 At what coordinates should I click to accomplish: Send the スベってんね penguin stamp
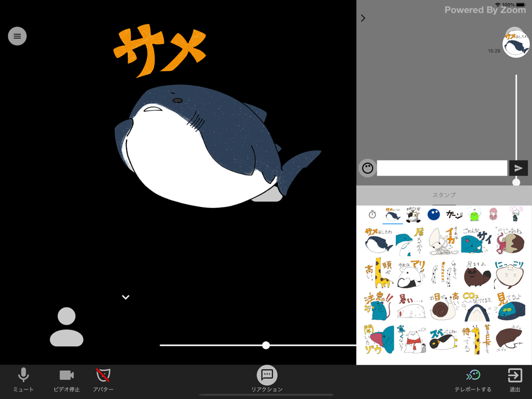[x=444, y=339]
